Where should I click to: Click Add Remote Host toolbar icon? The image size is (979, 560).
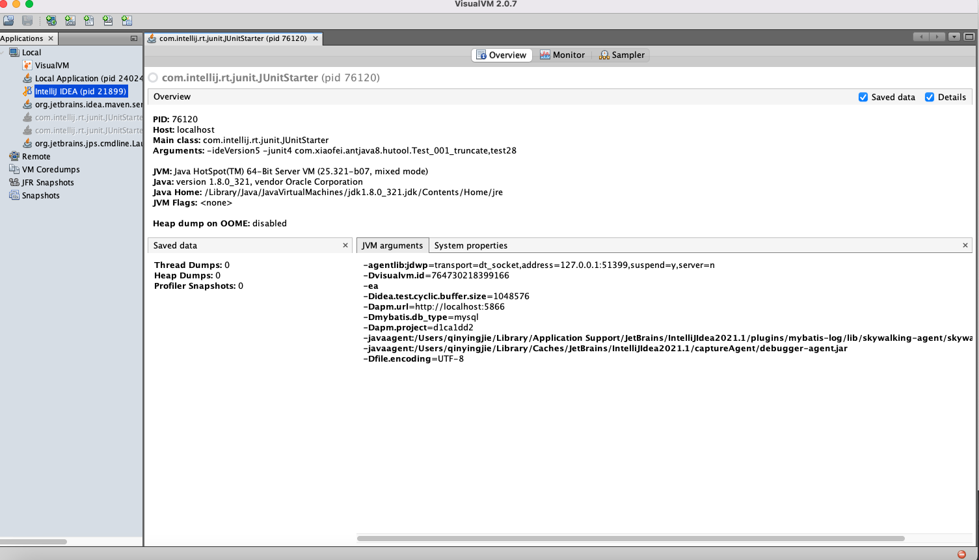[x=51, y=21]
